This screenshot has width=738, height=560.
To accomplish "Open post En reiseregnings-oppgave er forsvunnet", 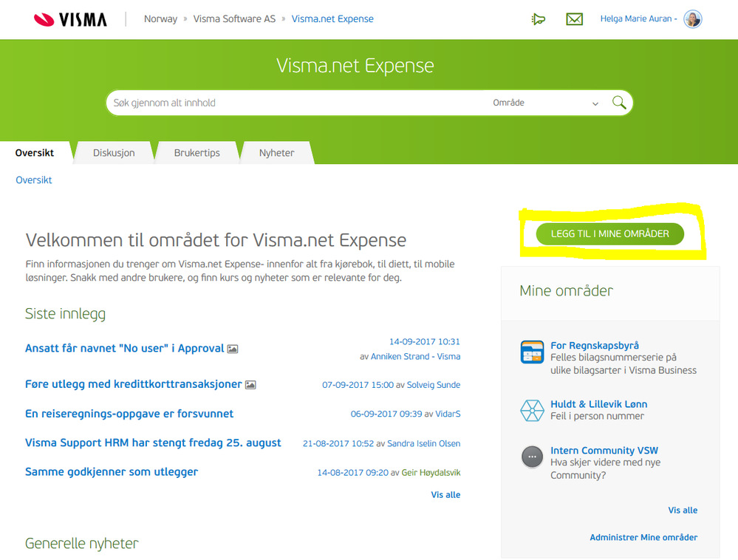I will point(129,414).
